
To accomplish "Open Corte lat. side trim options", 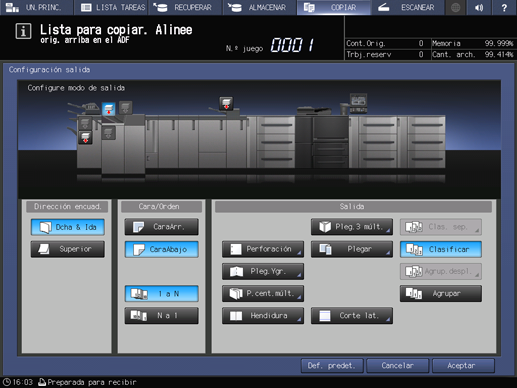I will [x=352, y=316].
